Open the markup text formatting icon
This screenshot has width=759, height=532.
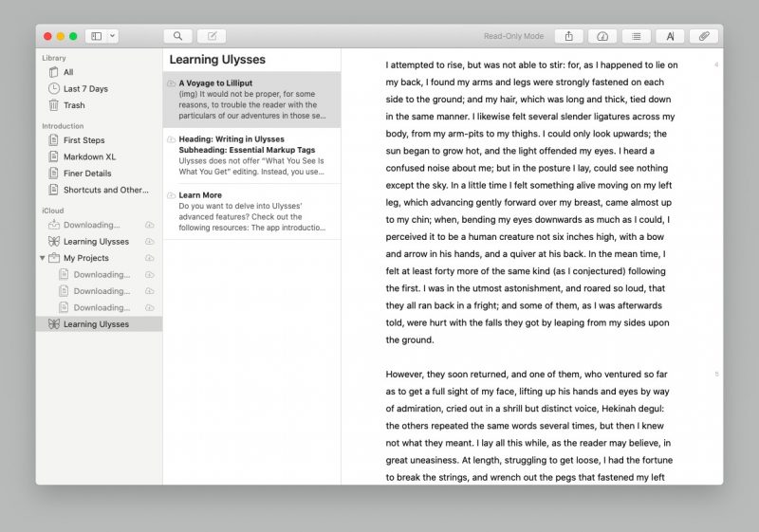point(670,36)
